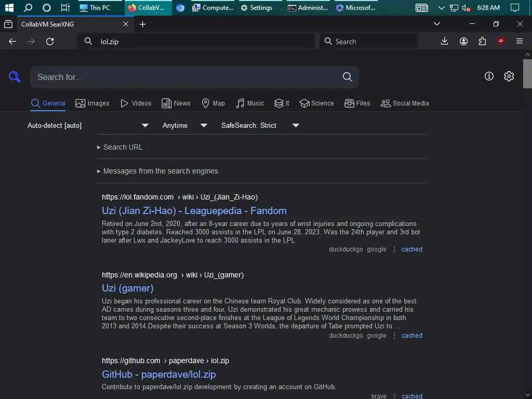Click the taskbar clock showing 6:28 AM
The width and height of the screenshot is (532, 399).
(488, 7)
